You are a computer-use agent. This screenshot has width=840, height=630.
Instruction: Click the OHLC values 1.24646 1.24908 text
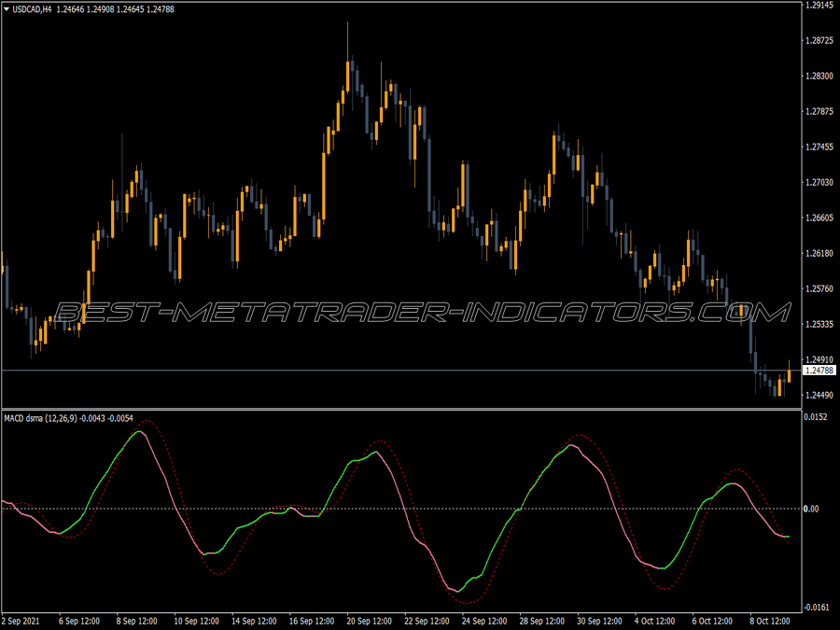(84, 9)
